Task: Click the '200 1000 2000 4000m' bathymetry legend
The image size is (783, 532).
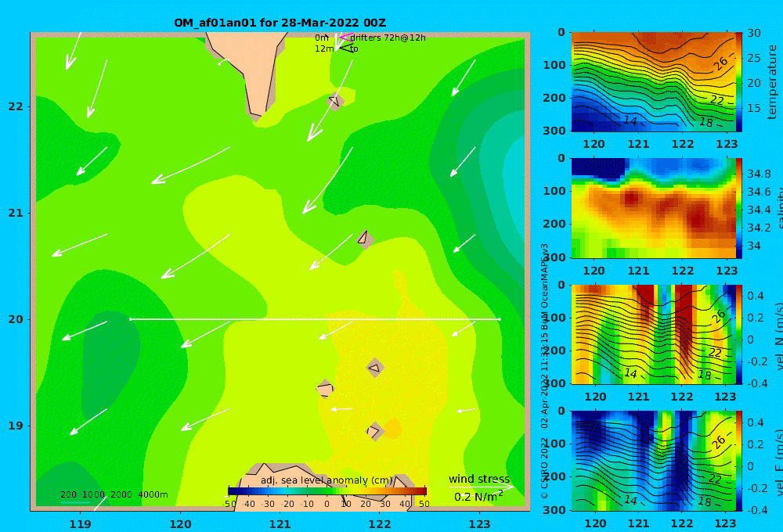Action: pos(114,494)
